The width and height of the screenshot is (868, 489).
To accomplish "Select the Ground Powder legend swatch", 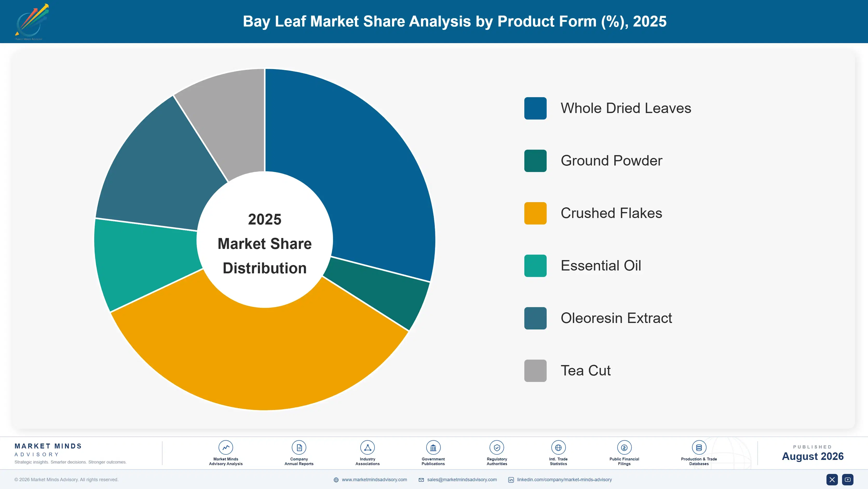I will tap(535, 161).
